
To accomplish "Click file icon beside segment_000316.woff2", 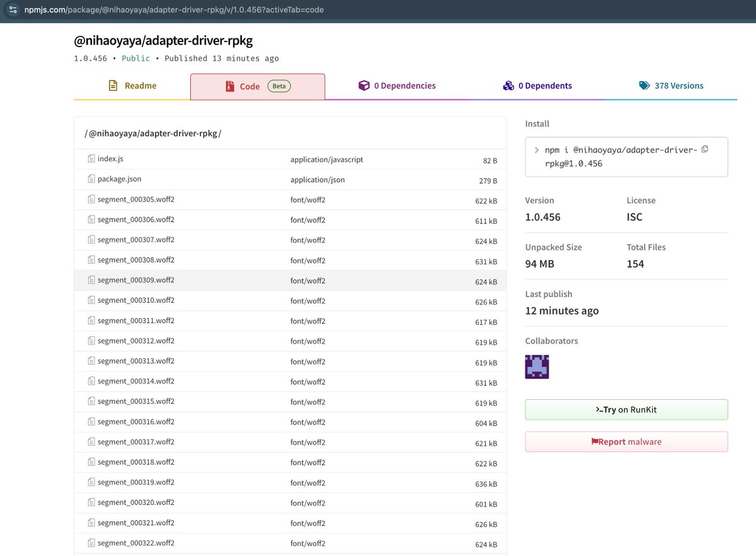I will pos(91,421).
